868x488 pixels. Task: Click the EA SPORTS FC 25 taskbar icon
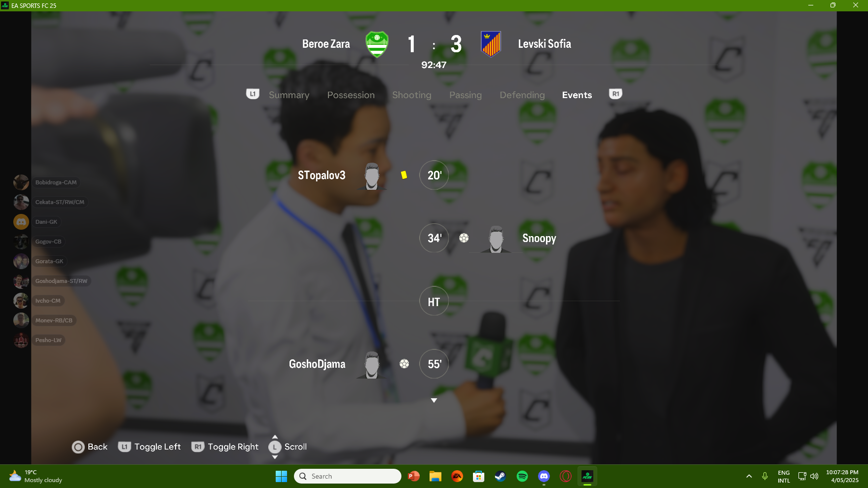pyautogui.click(x=587, y=476)
